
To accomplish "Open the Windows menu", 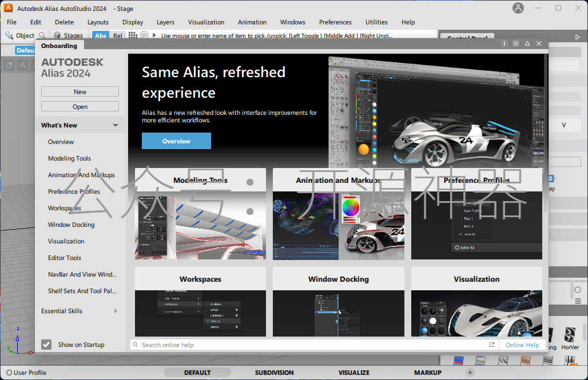I will tap(292, 22).
